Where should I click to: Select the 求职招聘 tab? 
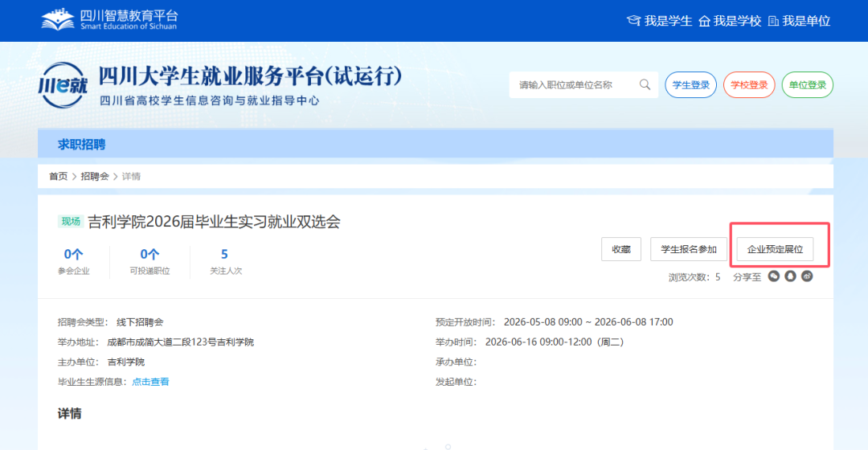[x=81, y=145]
